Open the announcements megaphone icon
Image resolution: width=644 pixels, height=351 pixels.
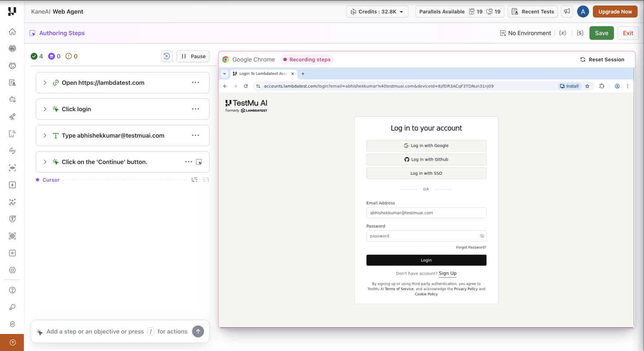567,12
